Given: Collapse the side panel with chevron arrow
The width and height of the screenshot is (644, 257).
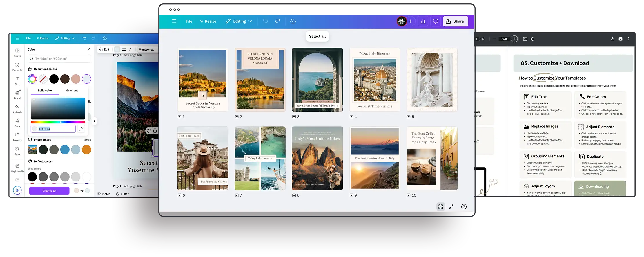Looking at the screenshot, I should coord(94,121).
